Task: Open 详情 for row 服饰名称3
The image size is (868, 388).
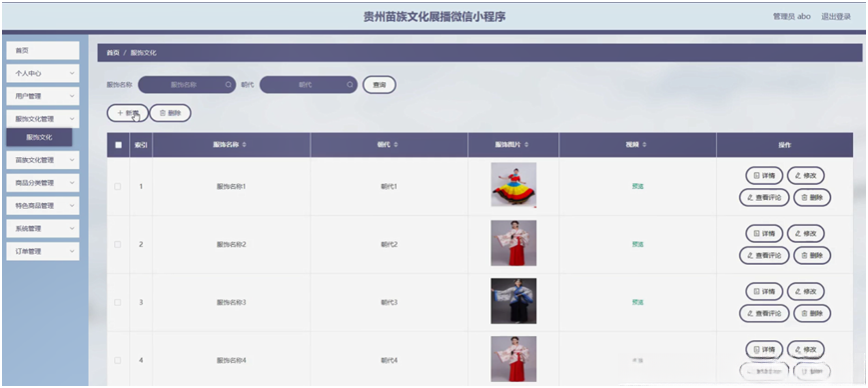Action: point(764,292)
